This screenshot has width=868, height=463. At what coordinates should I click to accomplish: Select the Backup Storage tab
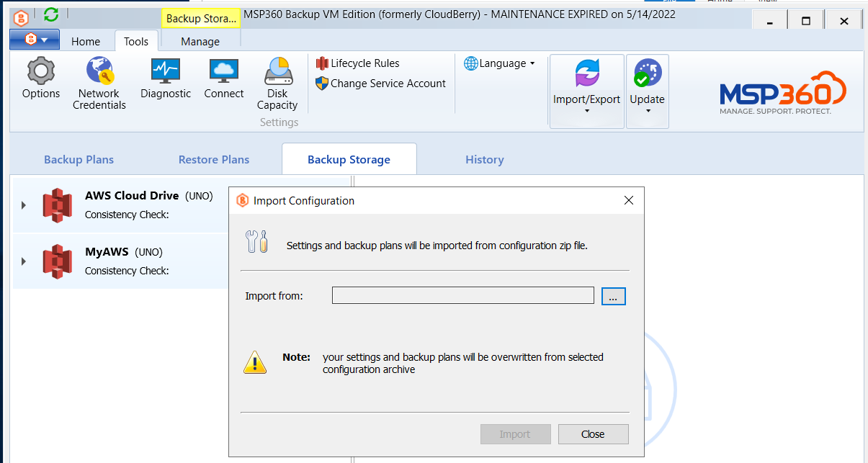point(349,159)
